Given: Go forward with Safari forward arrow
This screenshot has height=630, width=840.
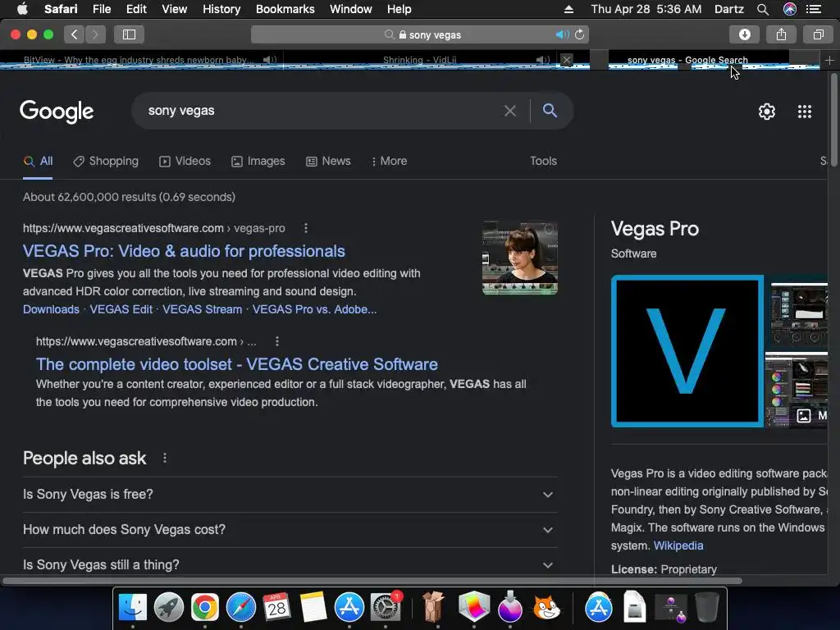Looking at the screenshot, I should tap(95, 34).
